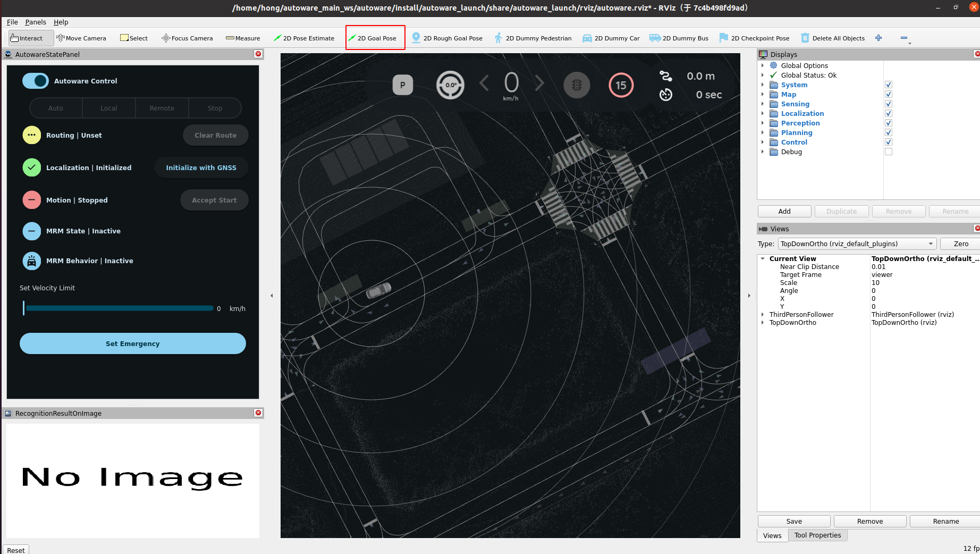Close the RecognitionResultOnImage panel

coord(258,413)
